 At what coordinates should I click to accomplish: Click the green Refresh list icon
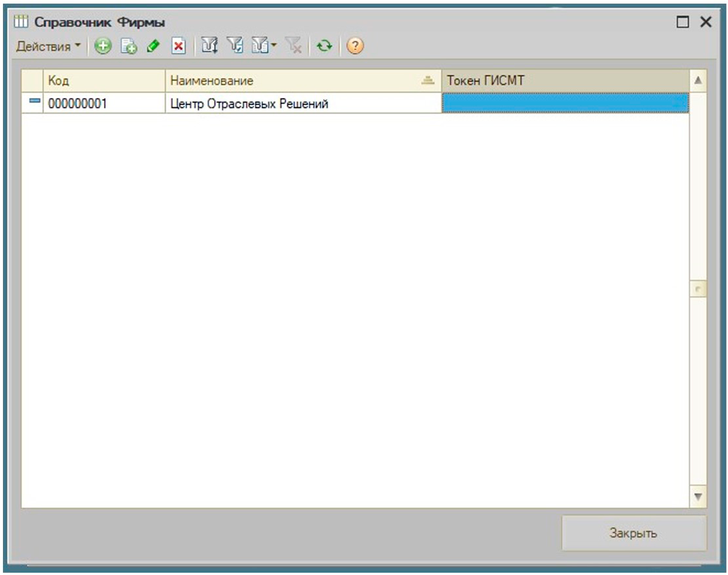click(324, 47)
